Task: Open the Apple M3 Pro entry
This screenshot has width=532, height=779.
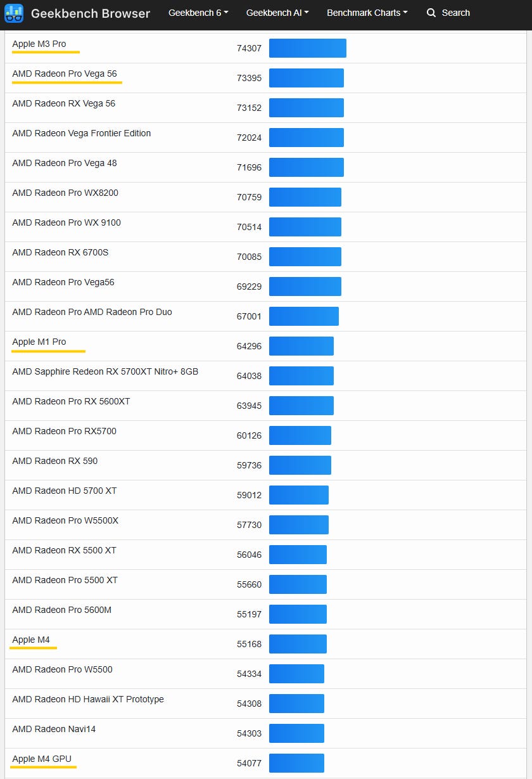Action: 39,44
